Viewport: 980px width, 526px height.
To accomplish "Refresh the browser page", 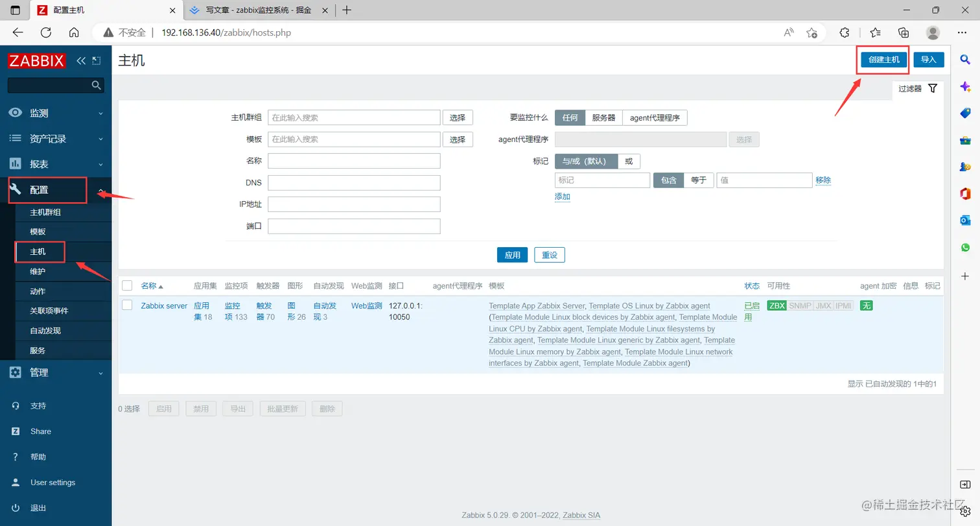I will point(45,32).
